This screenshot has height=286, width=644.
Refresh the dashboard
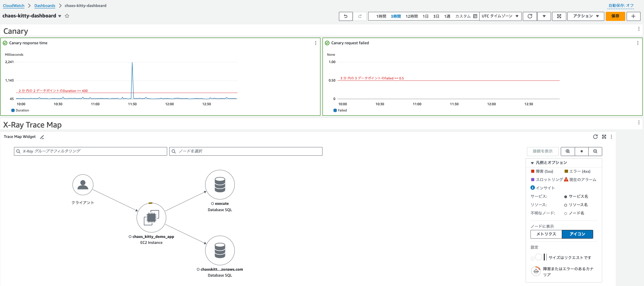tap(530, 16)
